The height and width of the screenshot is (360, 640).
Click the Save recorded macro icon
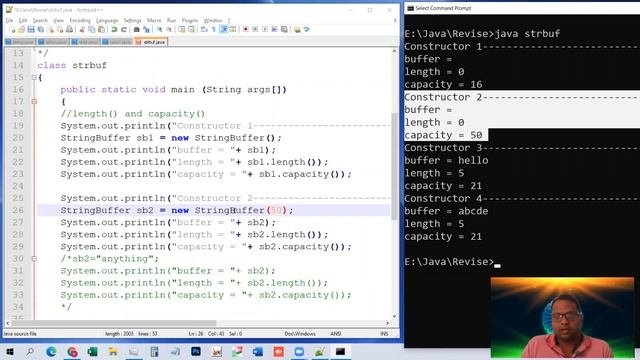click(284, 29)
